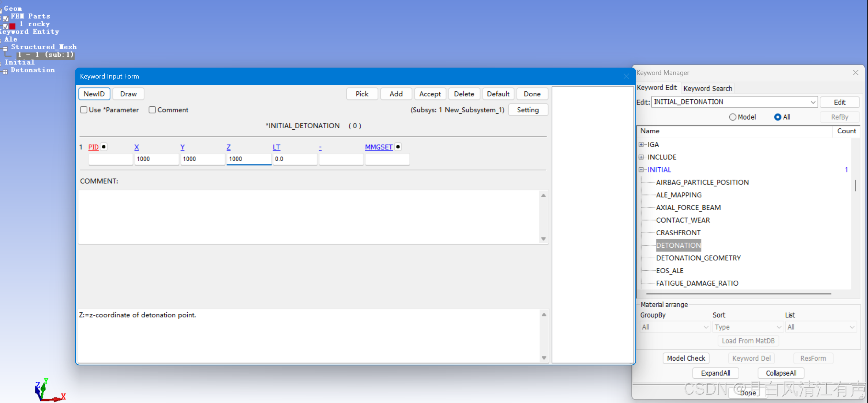Viewport: 868px width, 403px height.
Task: Click the comment box scroll-down arrow
Action: point(544,239)
